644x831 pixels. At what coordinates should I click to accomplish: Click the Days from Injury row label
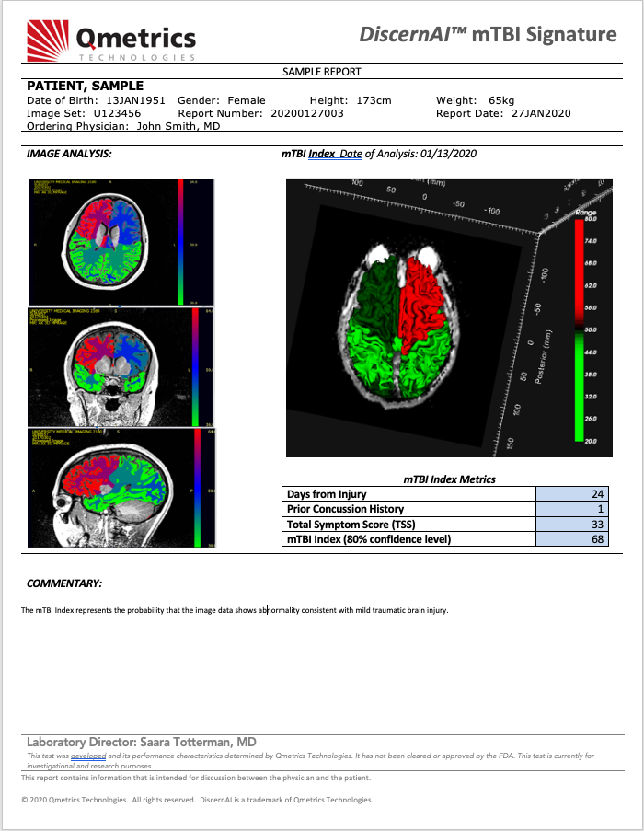pyautogui.click(x=327, y=494)
